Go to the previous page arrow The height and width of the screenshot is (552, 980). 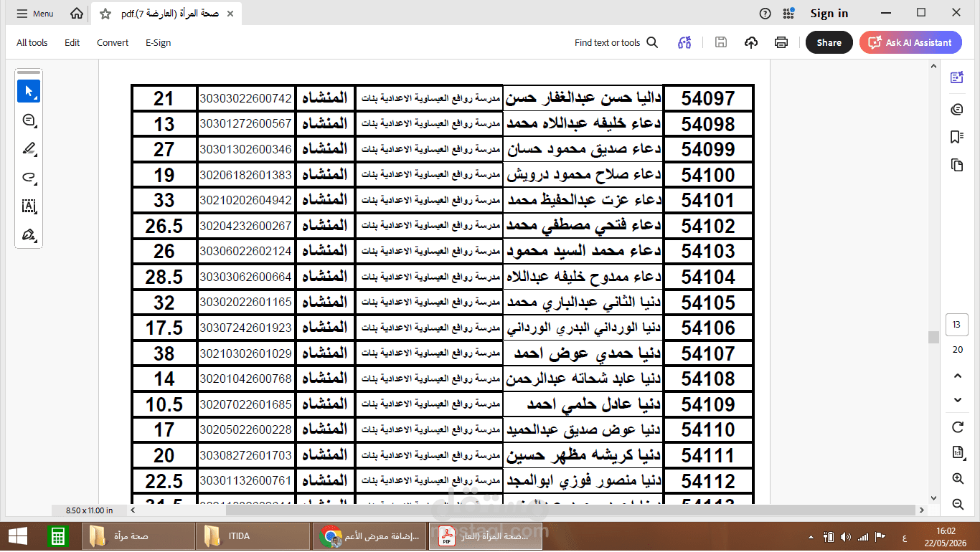[957, 376]
